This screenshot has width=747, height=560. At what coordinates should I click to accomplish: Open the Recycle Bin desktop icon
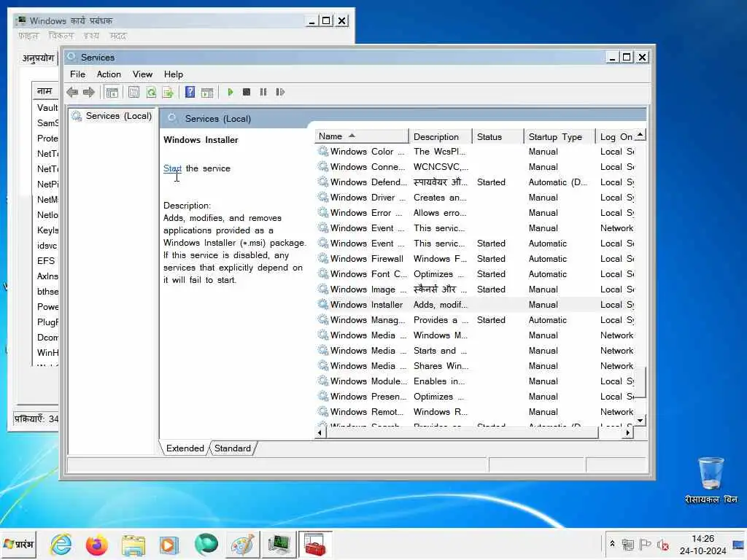click(711, 480)
